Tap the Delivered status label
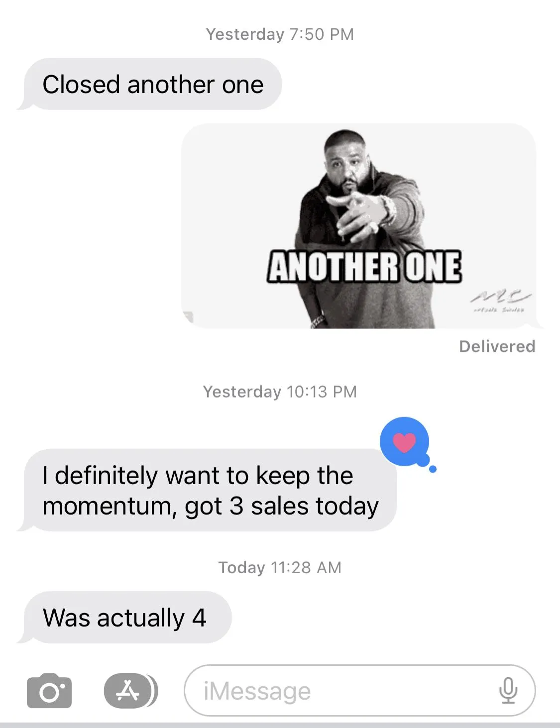560x728 pixels. [x=497, y=346]
